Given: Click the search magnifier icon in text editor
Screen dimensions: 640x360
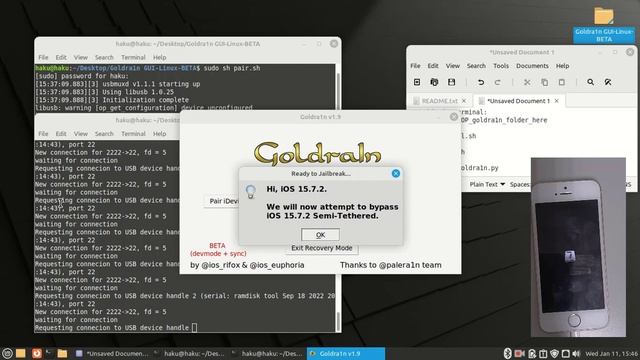Looking at the screenshot, I should (x=590, y=82).
